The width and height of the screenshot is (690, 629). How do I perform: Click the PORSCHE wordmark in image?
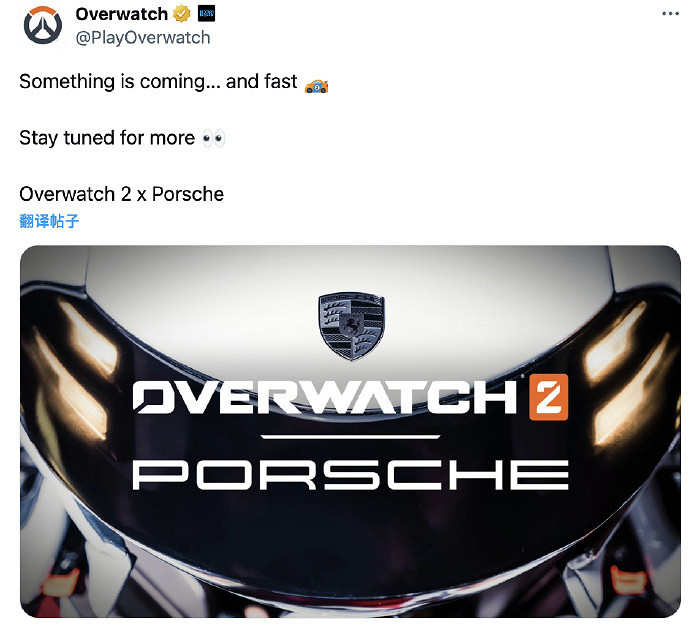point(351,475)
